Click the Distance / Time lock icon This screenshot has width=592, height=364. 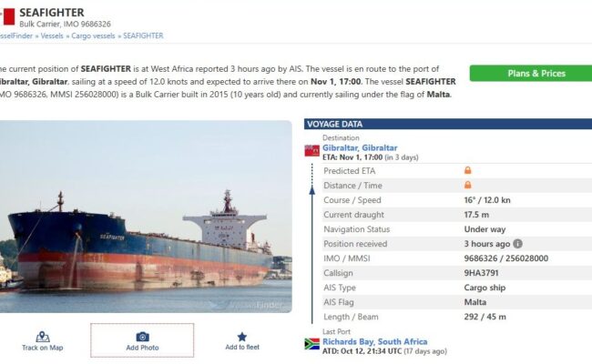(x=468, y=185)
